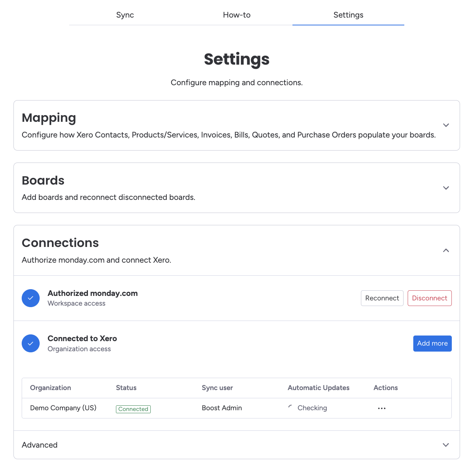The image size is (472, 476).
Task: Click the Connections section heading
Action: 60,243
